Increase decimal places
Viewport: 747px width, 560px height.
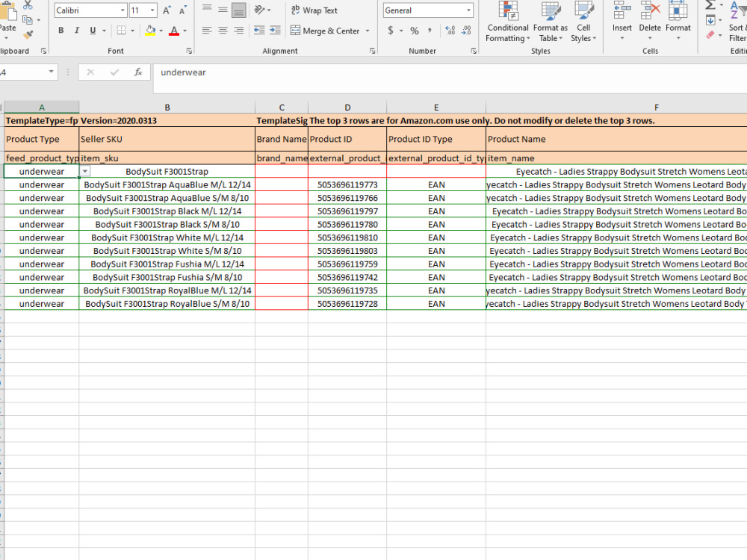450,31
